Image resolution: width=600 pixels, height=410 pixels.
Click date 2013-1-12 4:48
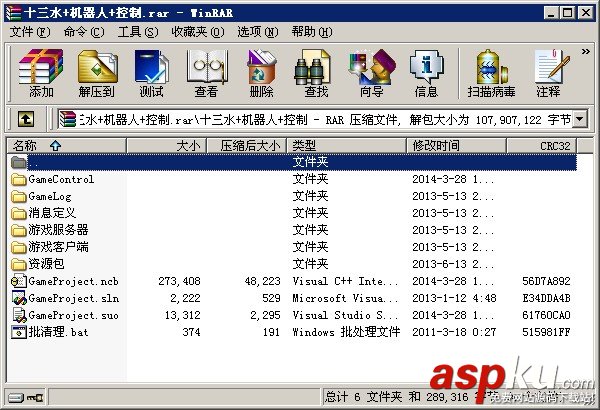pyautogui.click(x=454, y=298)
